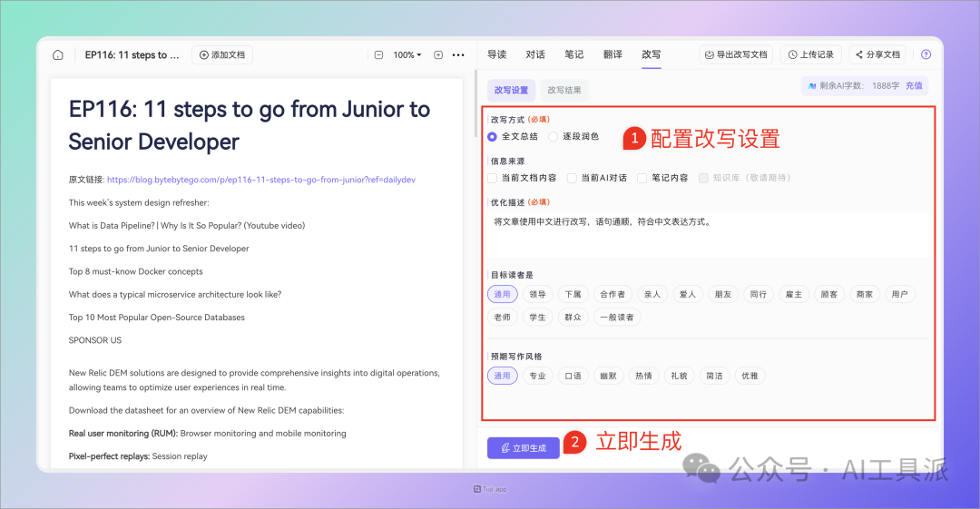Viewport: 980px width, 509px height.
Task: Select the 改写 tab
Action: tap(652, 54)
